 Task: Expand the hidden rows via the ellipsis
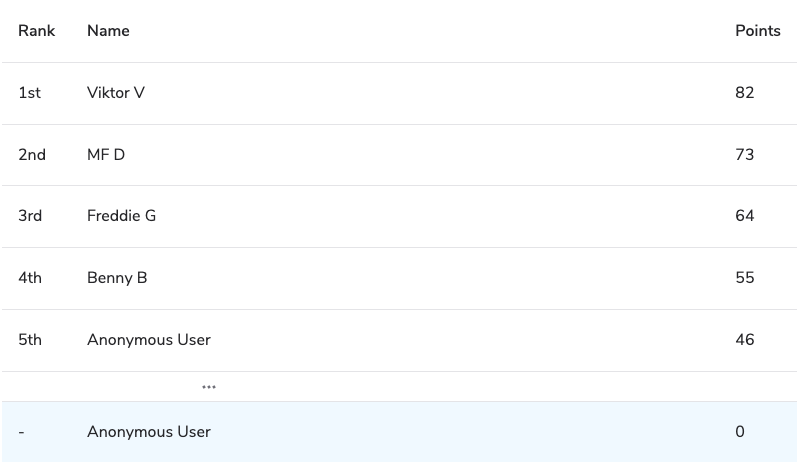[208, 387]
